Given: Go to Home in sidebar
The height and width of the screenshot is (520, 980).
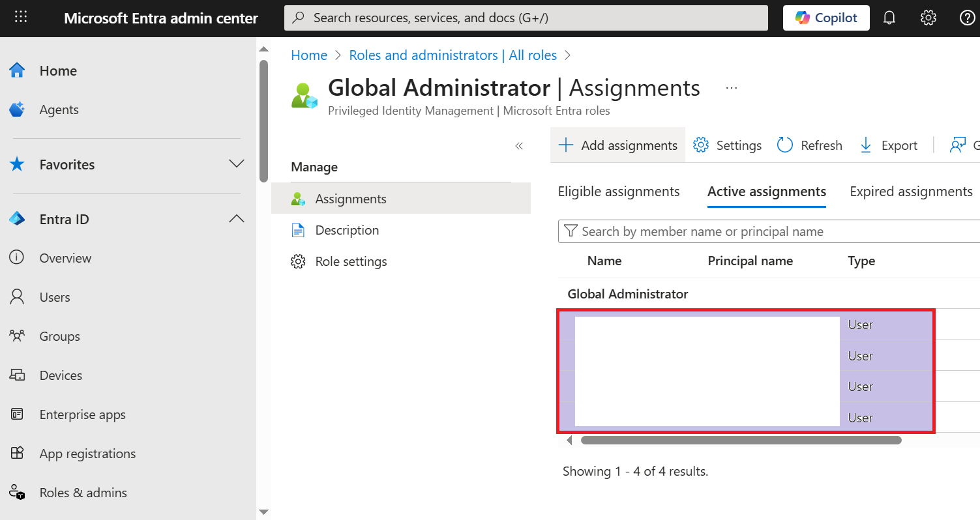Looking at the screenshot, I should click(x=58, y=71).
